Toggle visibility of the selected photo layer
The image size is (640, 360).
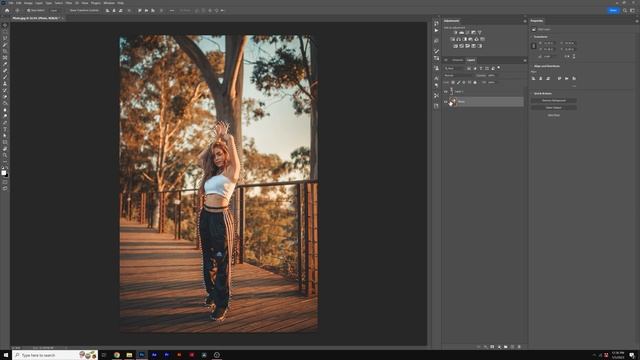(446, 102)
